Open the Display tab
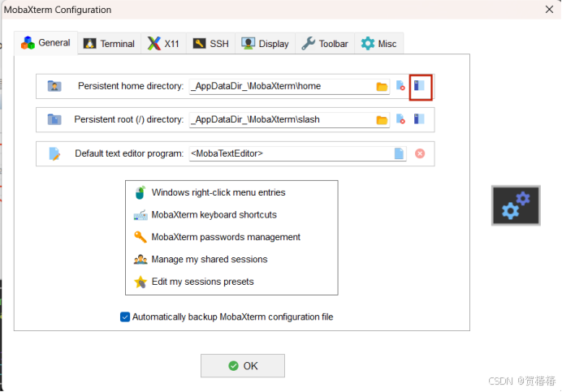 click(x=265, y=44)
